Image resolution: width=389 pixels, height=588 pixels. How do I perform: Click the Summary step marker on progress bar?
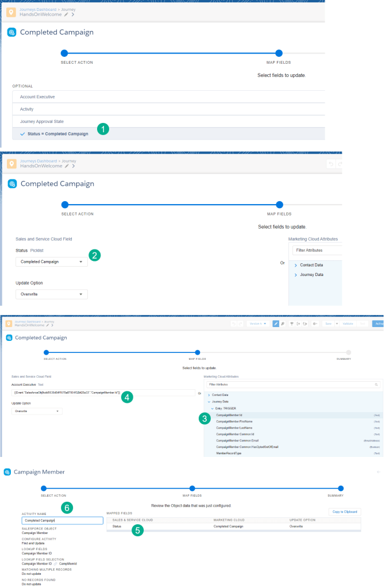click(x=349, y=352)
